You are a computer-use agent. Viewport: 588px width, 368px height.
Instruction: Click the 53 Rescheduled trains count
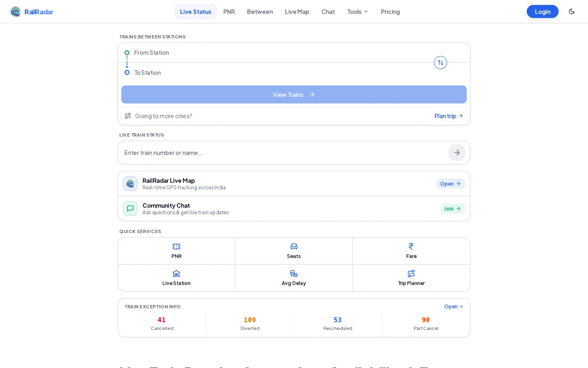point(338,323)
